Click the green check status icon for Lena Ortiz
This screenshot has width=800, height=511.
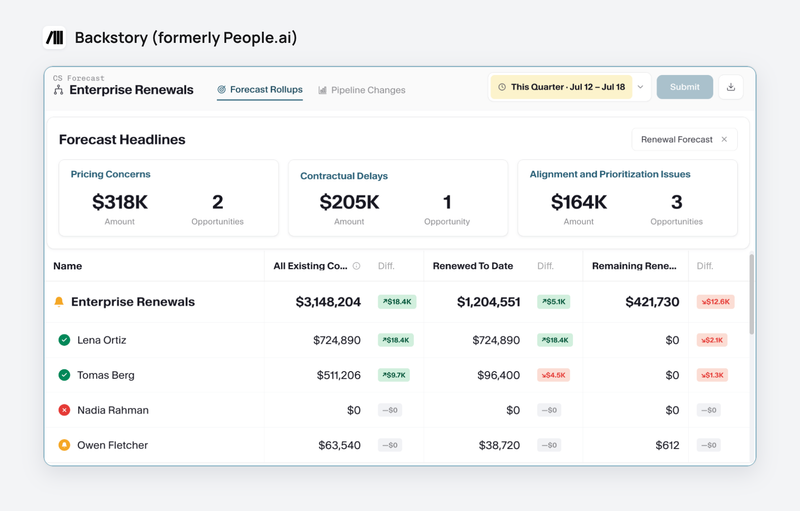(64, 340)
